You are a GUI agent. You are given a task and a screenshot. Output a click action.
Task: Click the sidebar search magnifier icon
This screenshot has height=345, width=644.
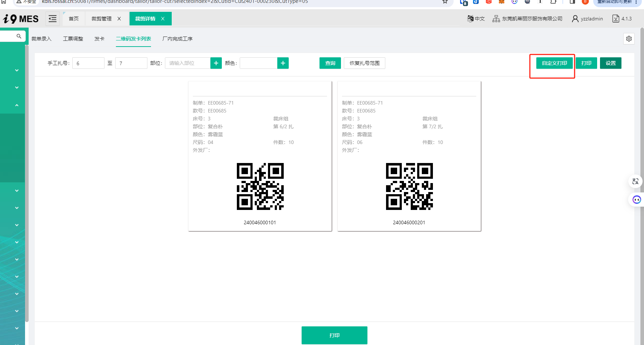(x=19, y=36)
